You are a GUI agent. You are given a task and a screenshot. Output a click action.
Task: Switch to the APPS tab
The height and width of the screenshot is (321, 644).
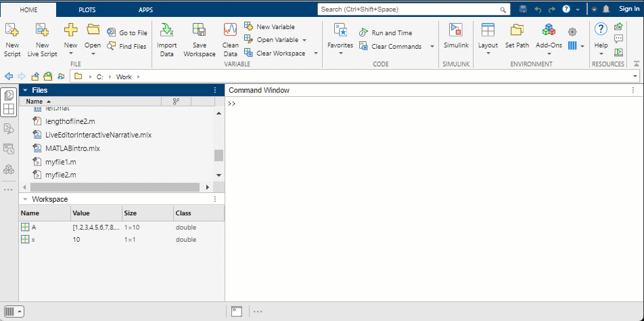point(145,10)
